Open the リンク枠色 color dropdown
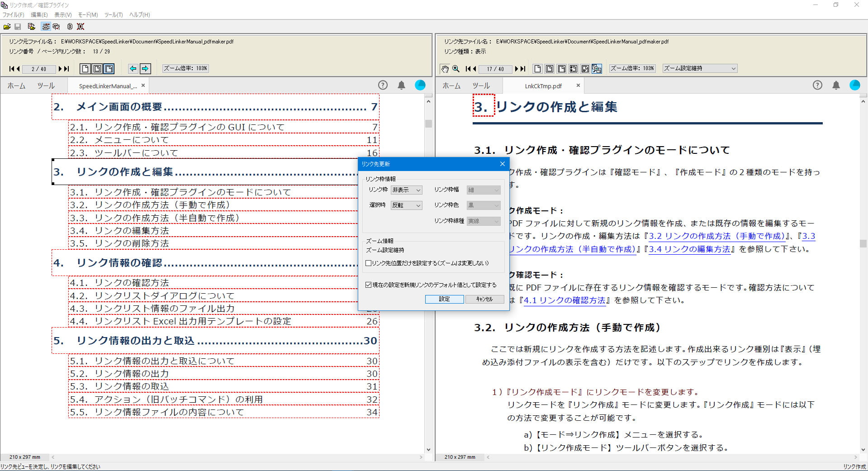868x471 pixels. click(x=484, y=205)
